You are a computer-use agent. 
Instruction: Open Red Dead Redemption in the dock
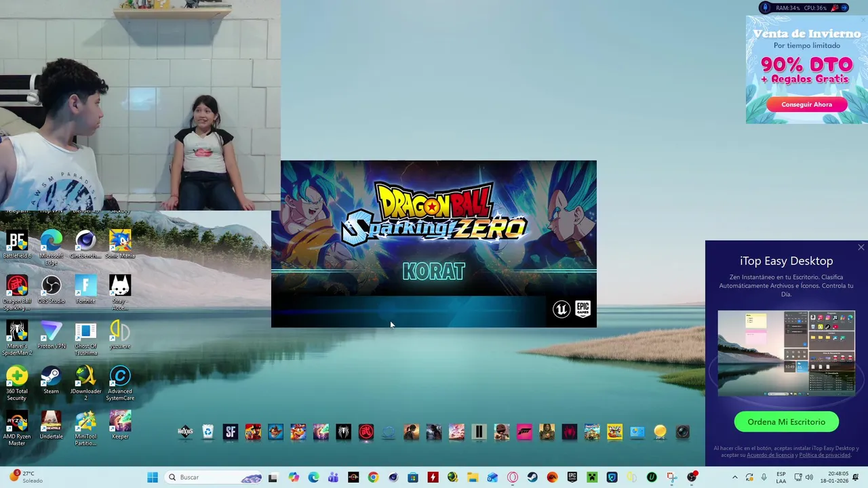pos(253,432)
